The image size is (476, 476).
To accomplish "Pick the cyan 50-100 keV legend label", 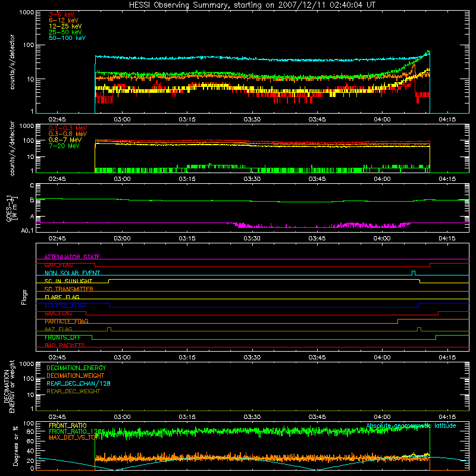I will click(x=67, y=38).
